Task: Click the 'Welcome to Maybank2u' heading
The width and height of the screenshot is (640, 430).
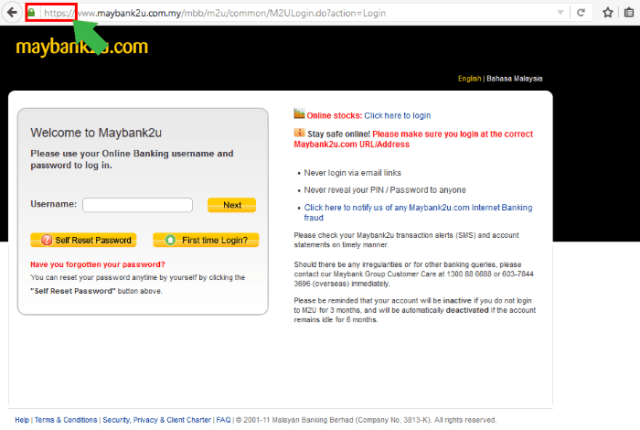Action: pos(96,133)
